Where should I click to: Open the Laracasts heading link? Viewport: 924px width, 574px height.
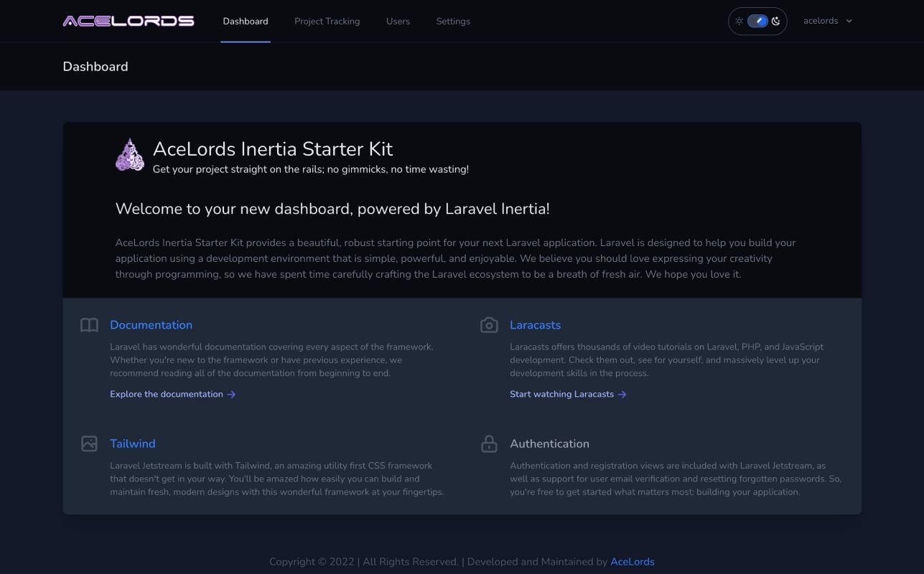pos(536,325)
